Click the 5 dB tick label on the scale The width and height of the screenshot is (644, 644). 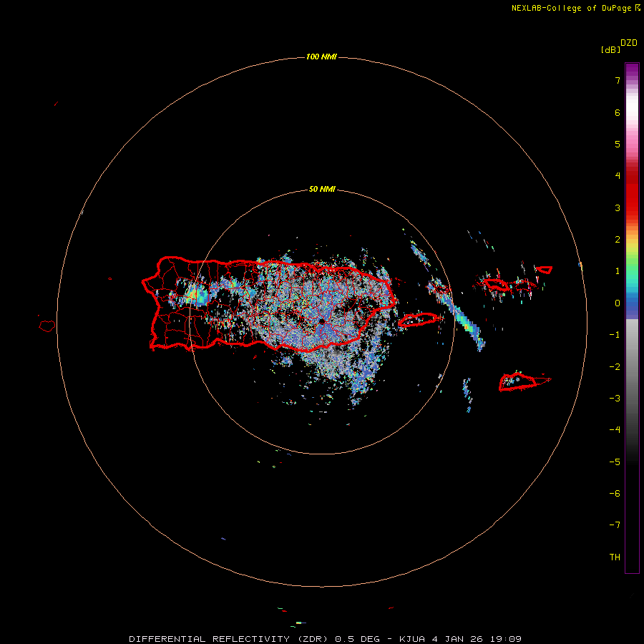tap(618, 144)
